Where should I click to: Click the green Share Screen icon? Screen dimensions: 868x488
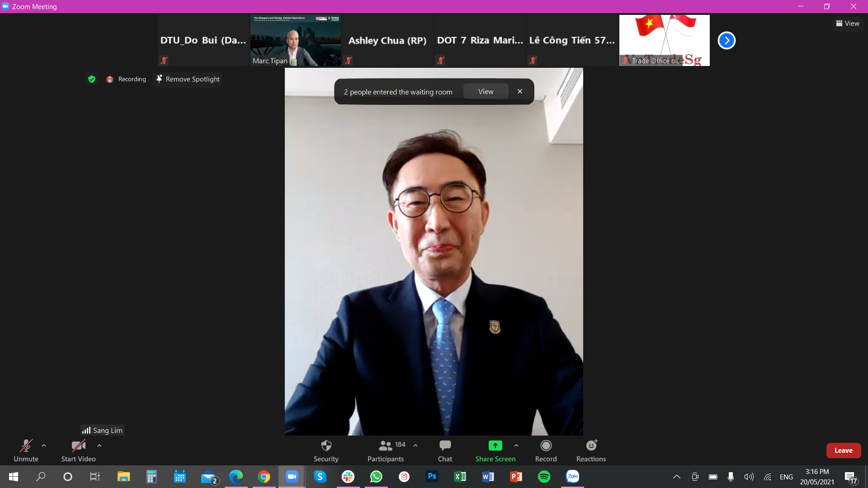coord(495,446)
